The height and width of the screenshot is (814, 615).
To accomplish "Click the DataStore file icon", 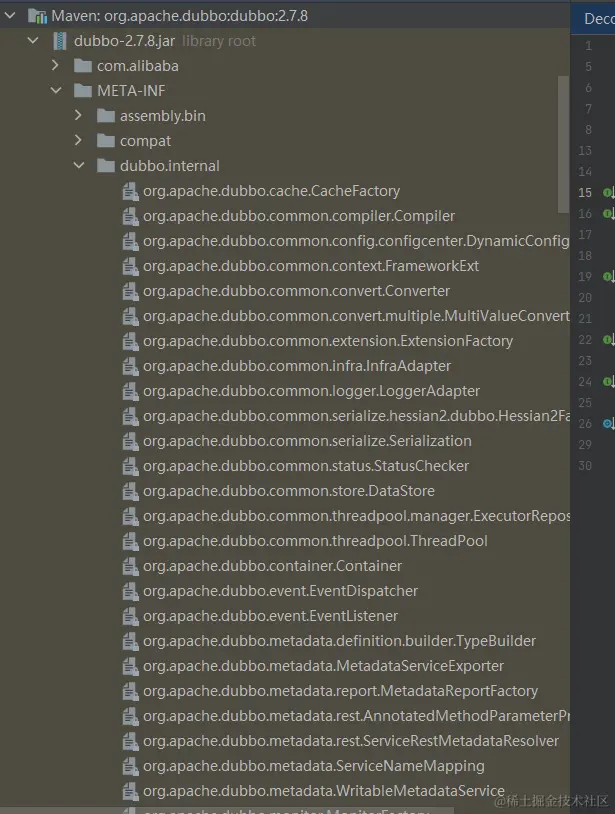I will point(130,491).
